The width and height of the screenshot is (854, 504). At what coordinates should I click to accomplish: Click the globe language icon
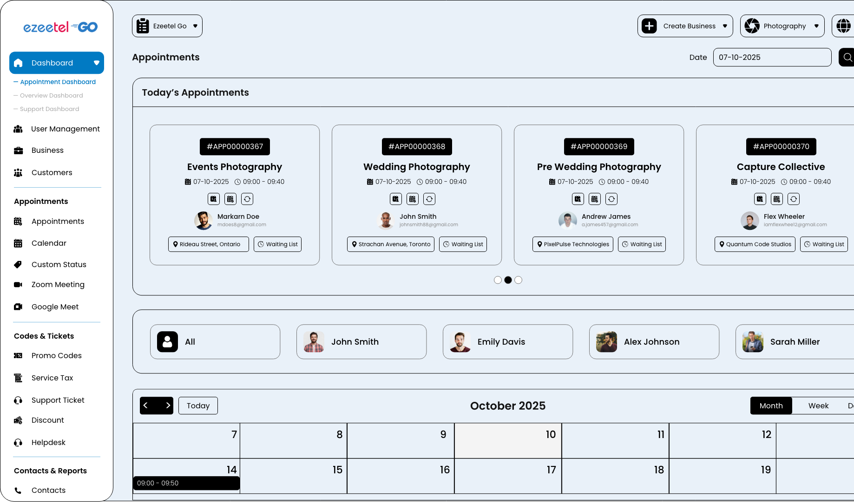(843, 26)
